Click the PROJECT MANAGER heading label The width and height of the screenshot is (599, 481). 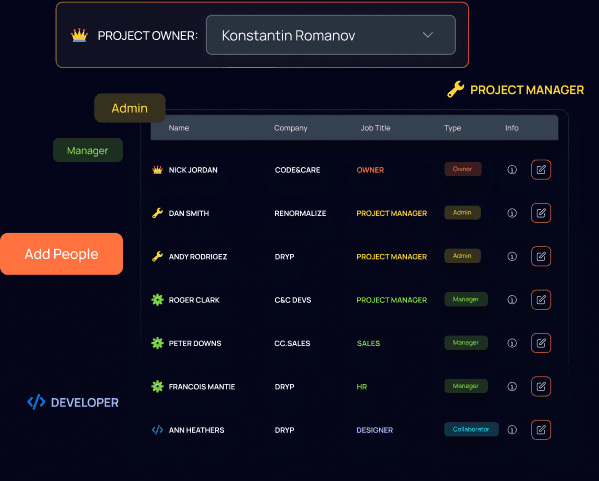(x=527, y=90)
